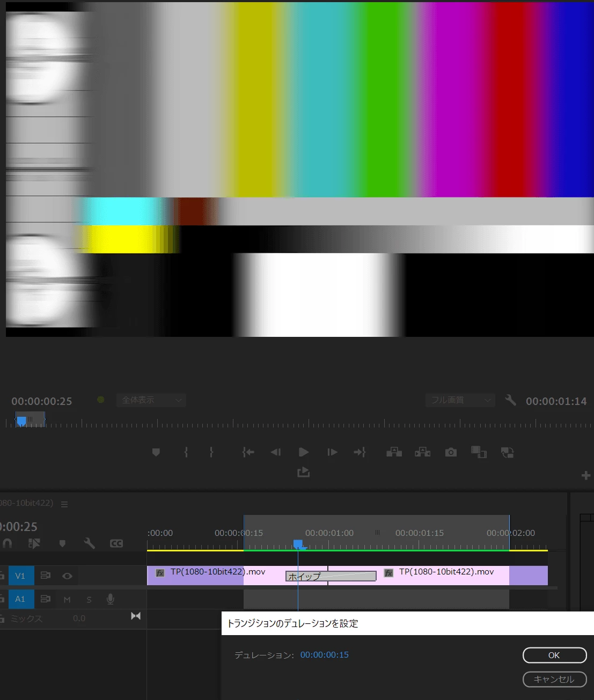Click the Extract button
The width and height of the screenshot is (594, 700).
point(423,452)
